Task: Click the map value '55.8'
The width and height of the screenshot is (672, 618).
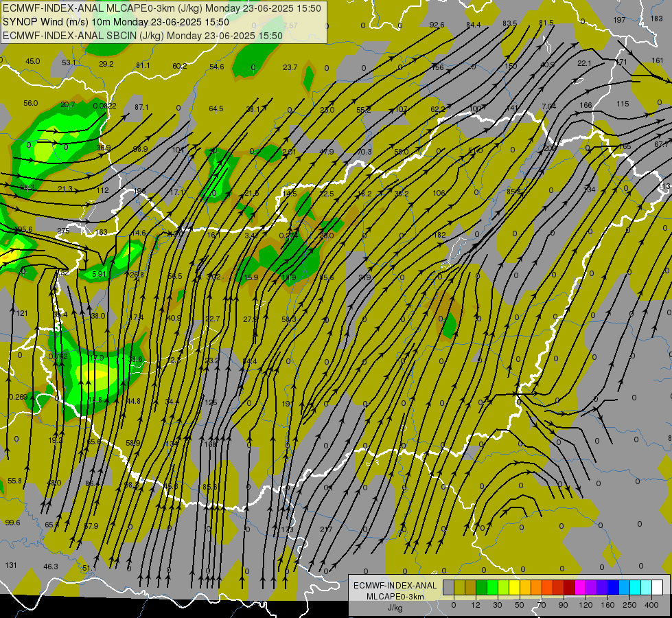Action: point(14,481)
